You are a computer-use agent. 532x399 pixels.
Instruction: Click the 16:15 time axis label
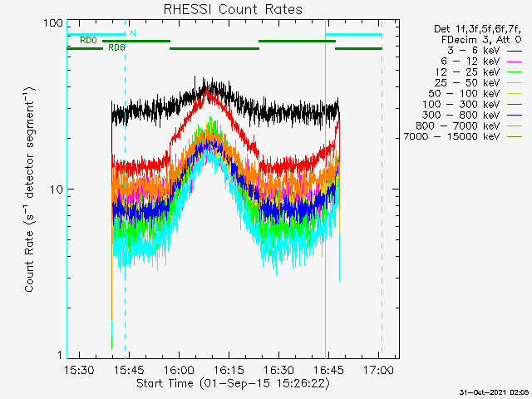tap(229, 370)
